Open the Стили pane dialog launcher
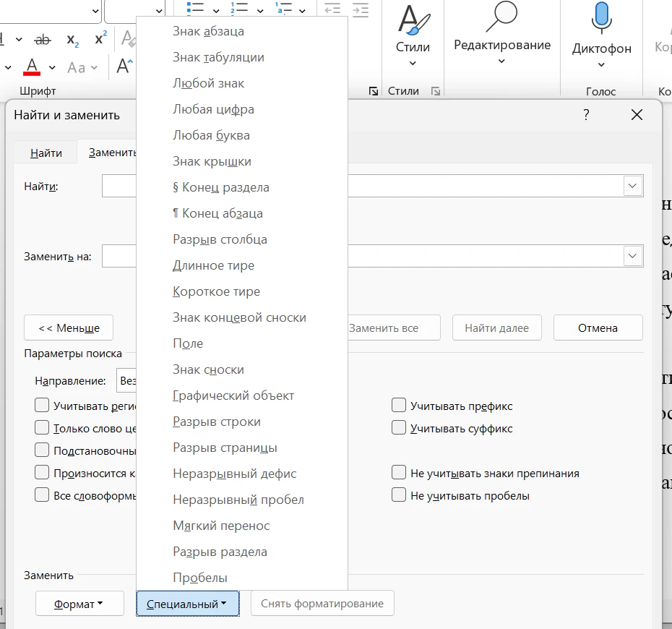672x629 pixels. point(436,91)
